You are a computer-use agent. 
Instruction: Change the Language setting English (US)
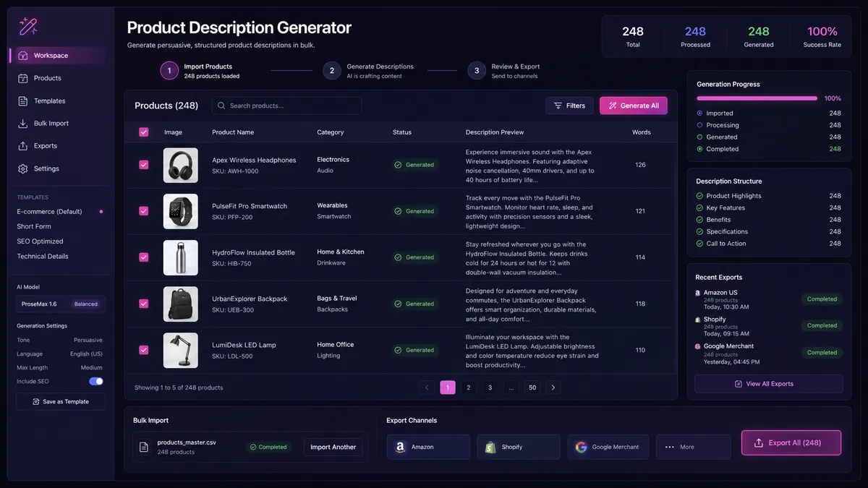(x=86, y=354)
